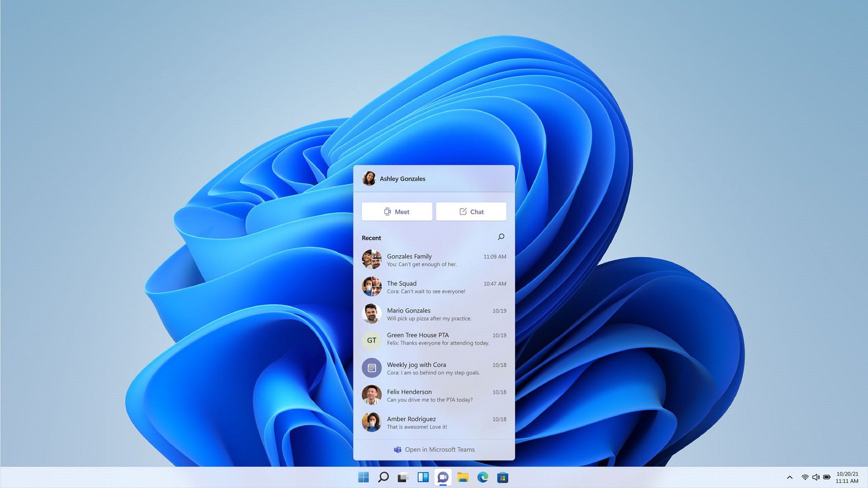Click the Chat button to open messaging
Screen dimensions: 868x488
click(x=471, y=211)
